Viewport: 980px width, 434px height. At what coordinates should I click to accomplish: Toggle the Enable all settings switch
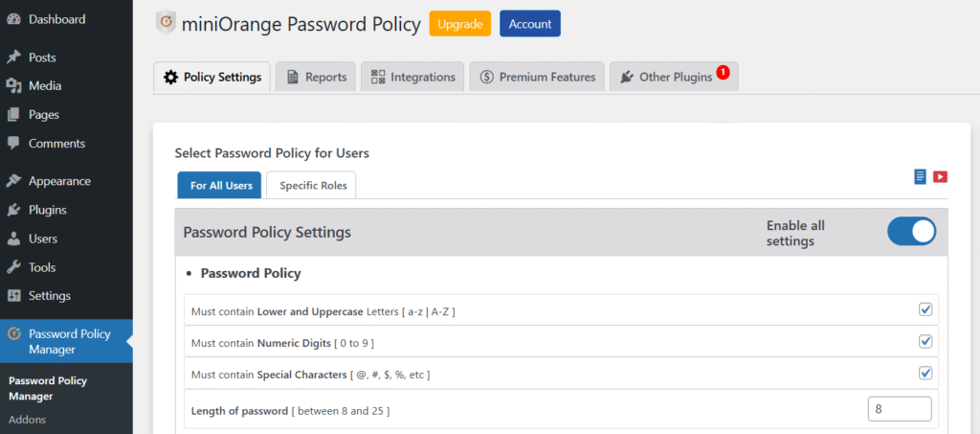click(911, 232)
